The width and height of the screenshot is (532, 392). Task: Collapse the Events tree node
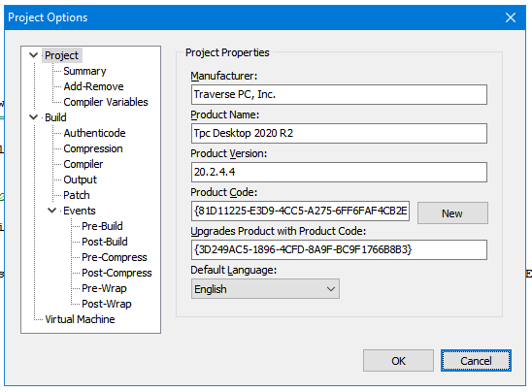[x=51, y=211]
